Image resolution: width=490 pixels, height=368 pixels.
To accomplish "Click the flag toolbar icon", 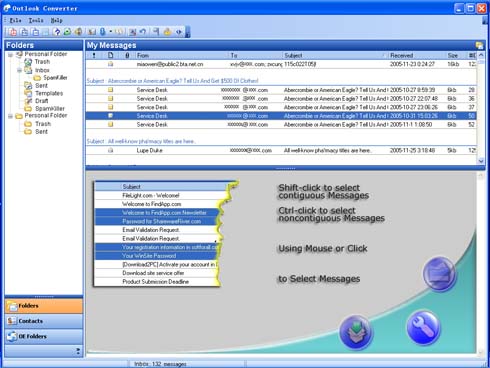I will click(156, 32).
